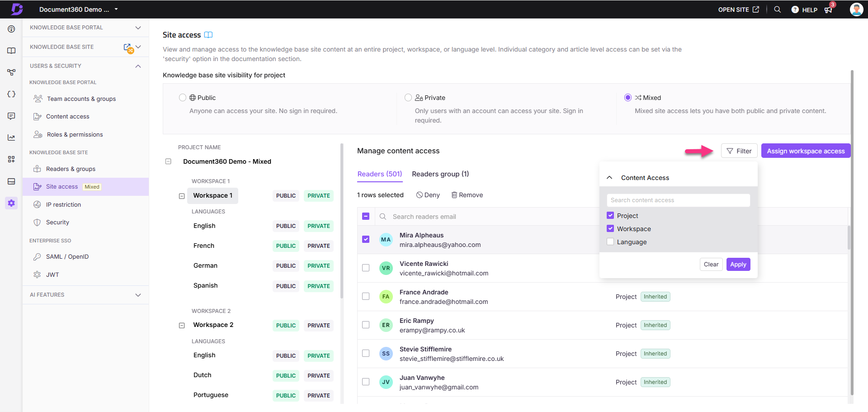Open the feedback chat icon in left rail
Screen dimensions: 868x412
pos(11,116)
